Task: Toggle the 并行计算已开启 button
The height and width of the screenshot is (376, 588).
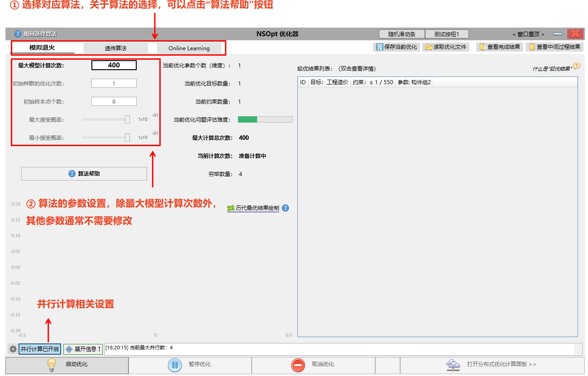Action: tap(40, 349)
